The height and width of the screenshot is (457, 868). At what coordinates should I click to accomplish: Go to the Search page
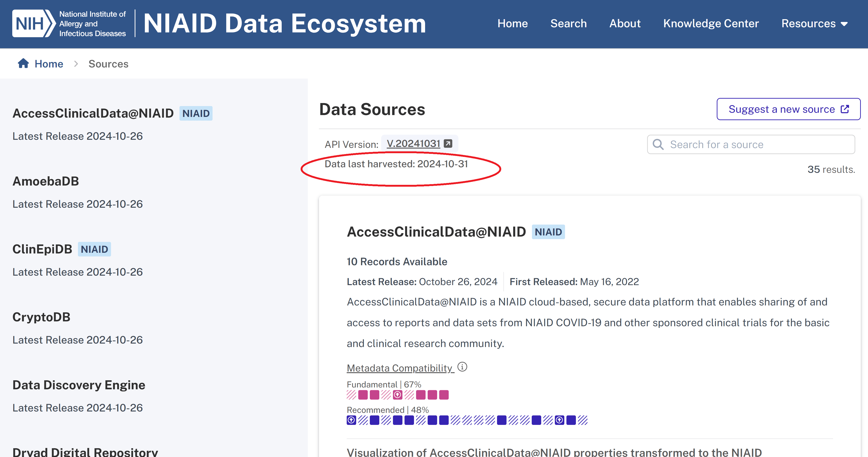[568, 24]
